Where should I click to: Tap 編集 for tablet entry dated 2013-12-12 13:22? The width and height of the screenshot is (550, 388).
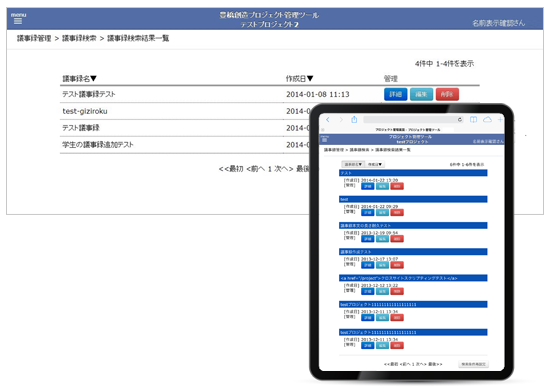(382, 291)
